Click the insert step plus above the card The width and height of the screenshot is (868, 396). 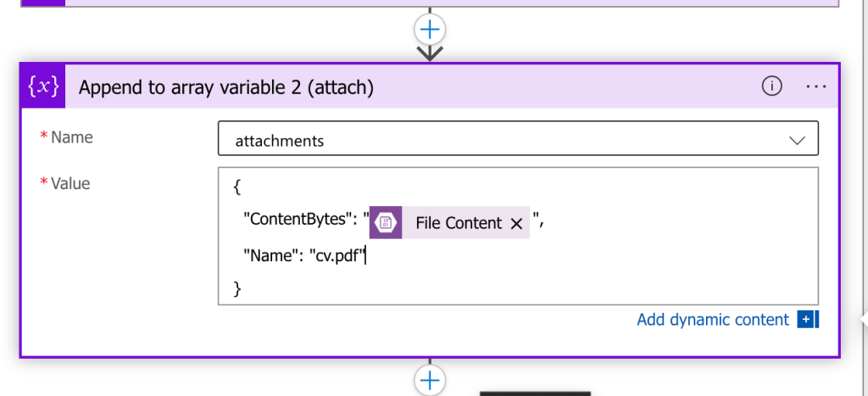pyautogui.click(x=430, y=29)
